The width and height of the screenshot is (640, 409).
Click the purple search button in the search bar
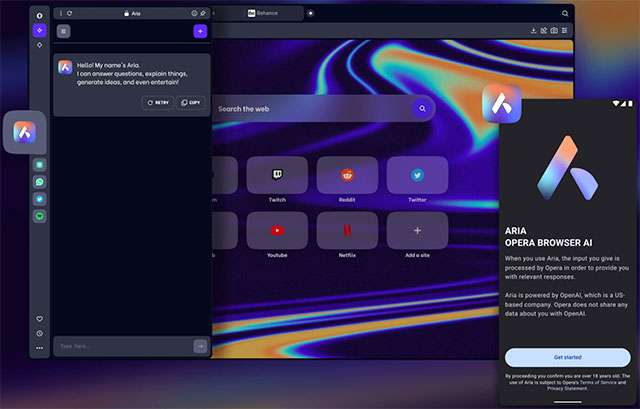click(422, 109)
